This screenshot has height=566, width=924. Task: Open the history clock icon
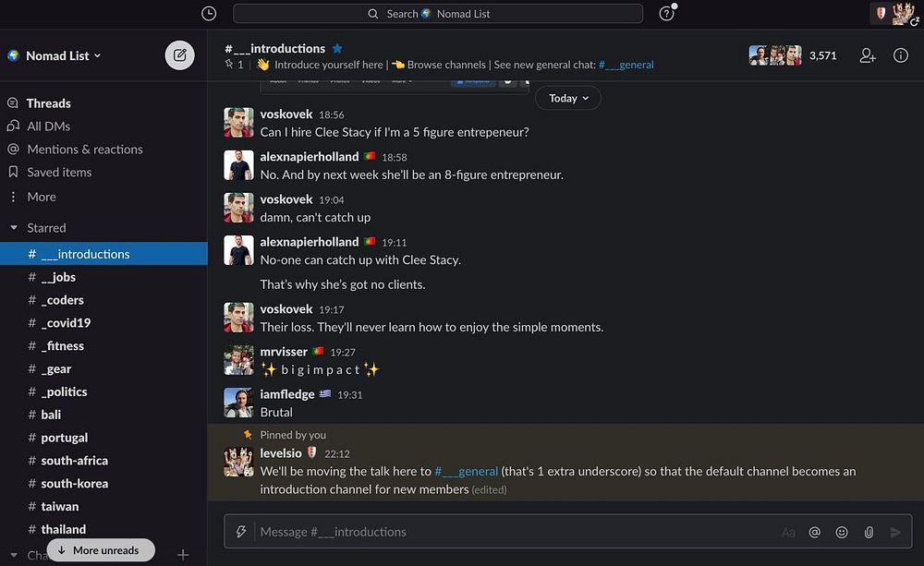coord(209,14)
